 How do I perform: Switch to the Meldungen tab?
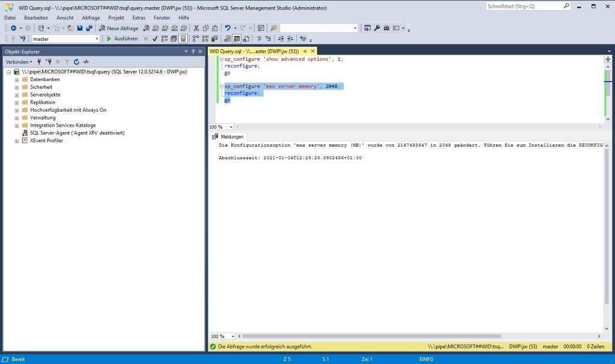232,136
